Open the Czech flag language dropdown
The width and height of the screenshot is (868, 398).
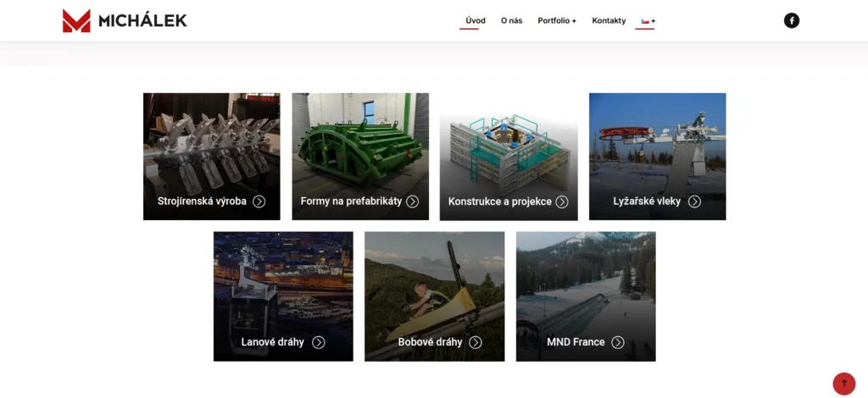(648, 21)
